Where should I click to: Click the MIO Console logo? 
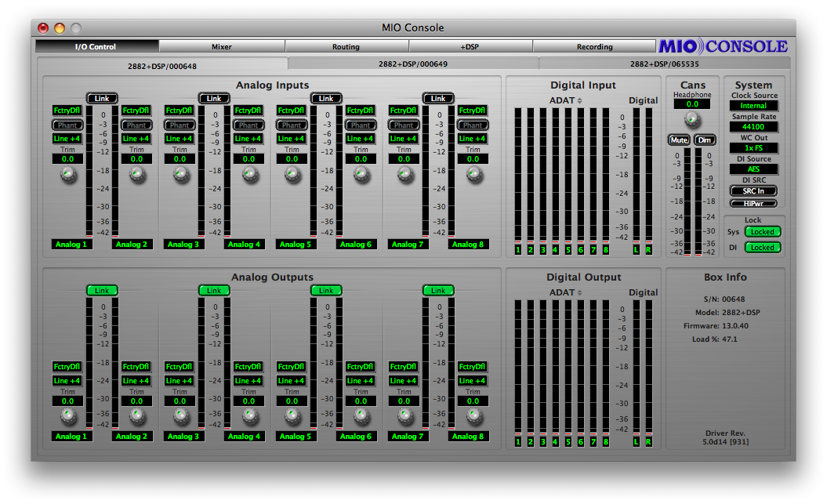723,46
